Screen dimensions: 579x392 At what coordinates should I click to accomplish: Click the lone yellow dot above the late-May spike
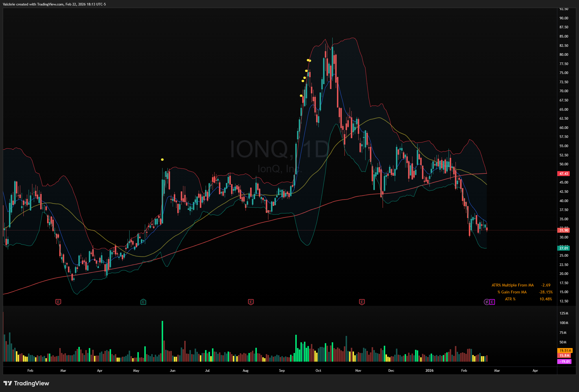tap(162, 160)
